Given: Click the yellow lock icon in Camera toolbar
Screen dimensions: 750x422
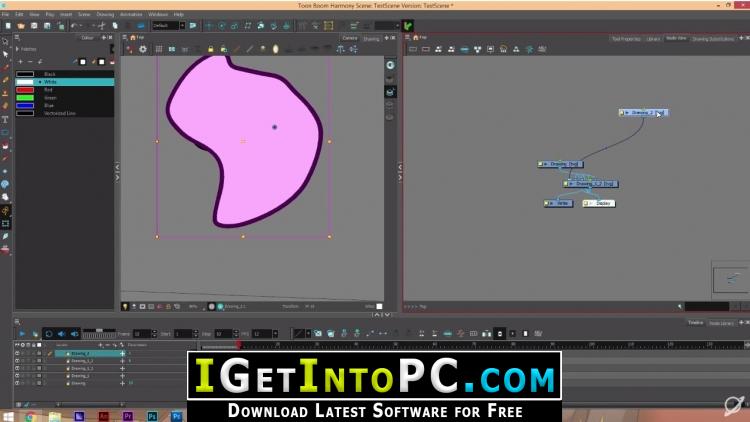Looking at the screenshot, I should [210, 49].
